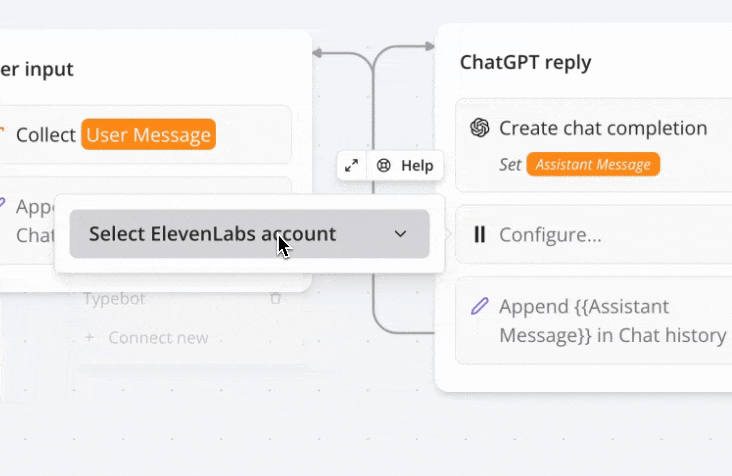Select the Append Assistant Message in Chat history block

click(x=594, y=321)
